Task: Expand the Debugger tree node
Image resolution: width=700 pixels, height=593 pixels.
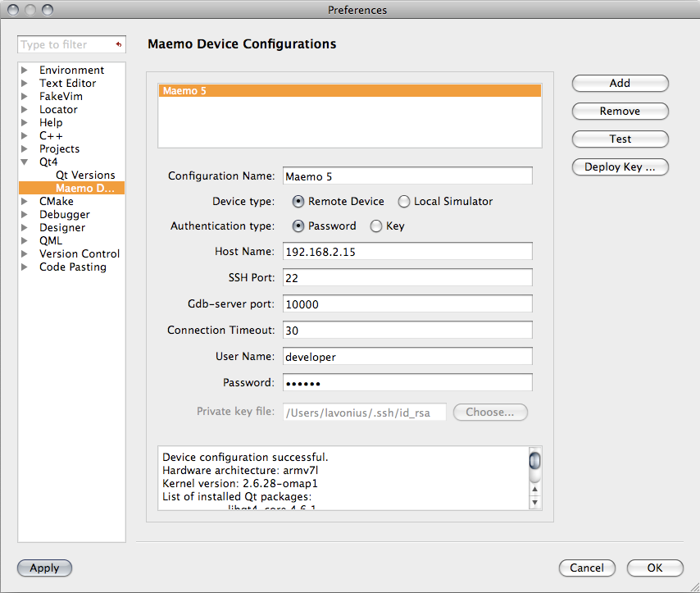Action: point(25,215)
